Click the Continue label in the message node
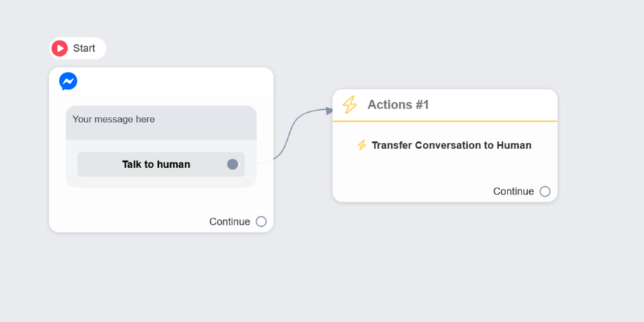The height and width of the screenshot is (322, 644). click(x=229, y=222)
